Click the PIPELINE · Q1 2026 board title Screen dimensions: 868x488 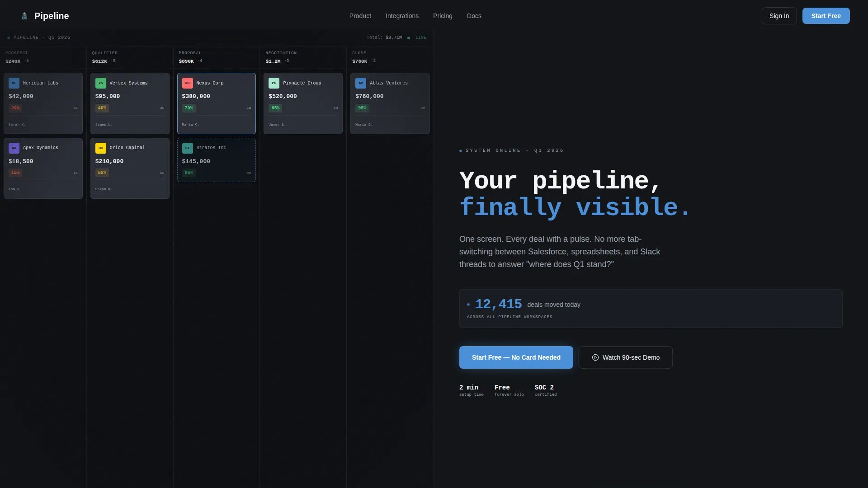pyautogui.click(x=42, y=38)
